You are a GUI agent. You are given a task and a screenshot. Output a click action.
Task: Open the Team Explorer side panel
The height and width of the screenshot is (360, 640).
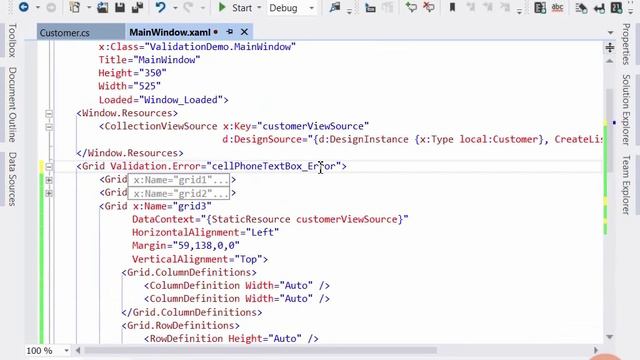pyautogui.click(x=626, y=184)
